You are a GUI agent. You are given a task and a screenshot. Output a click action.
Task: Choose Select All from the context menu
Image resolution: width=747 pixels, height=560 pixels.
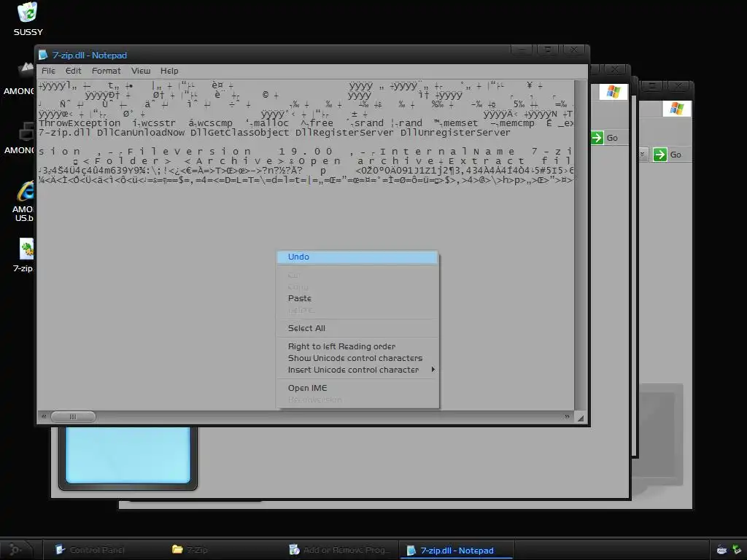(x=357, y=328)
